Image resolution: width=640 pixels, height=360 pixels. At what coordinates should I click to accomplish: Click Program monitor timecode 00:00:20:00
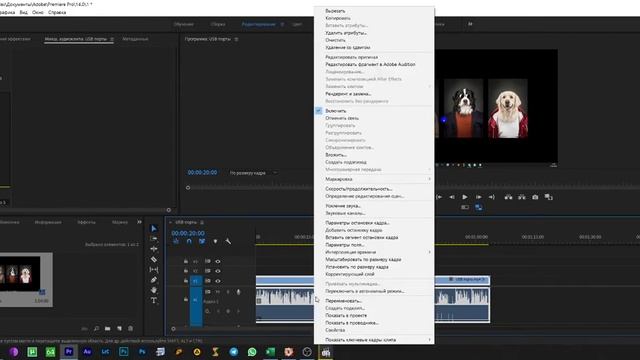pyautogui.click(x=202, y=173)
